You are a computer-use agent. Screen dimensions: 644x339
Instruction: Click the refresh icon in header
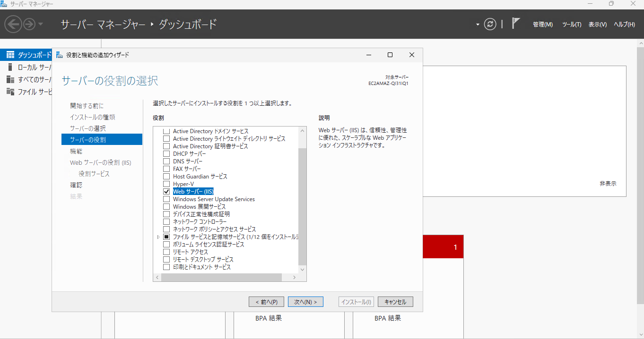(x=490, y=24)
